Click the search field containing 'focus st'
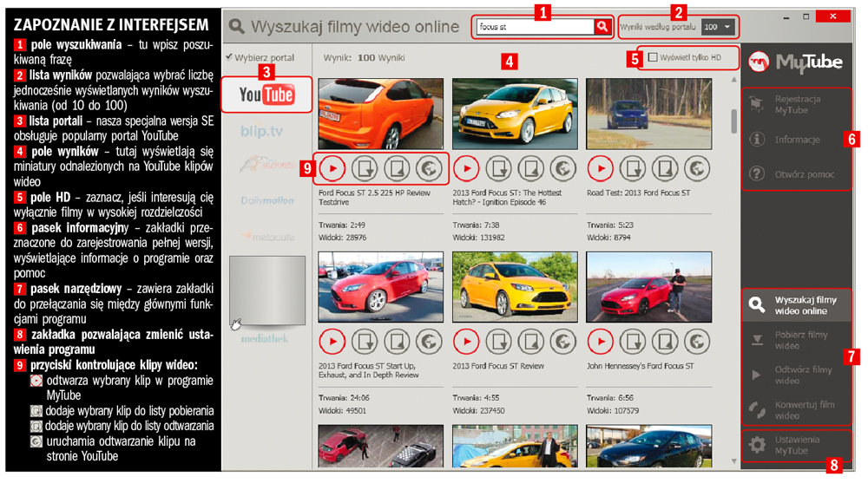The image size is (868, 483). pos(534,27)
